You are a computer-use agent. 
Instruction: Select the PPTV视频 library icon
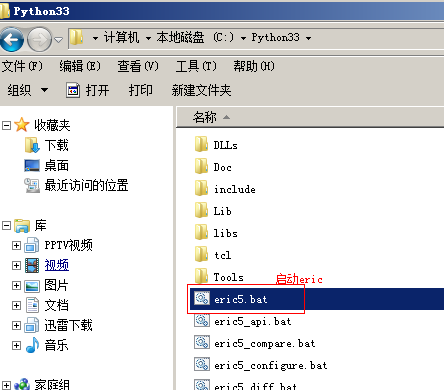click(32, 245)
